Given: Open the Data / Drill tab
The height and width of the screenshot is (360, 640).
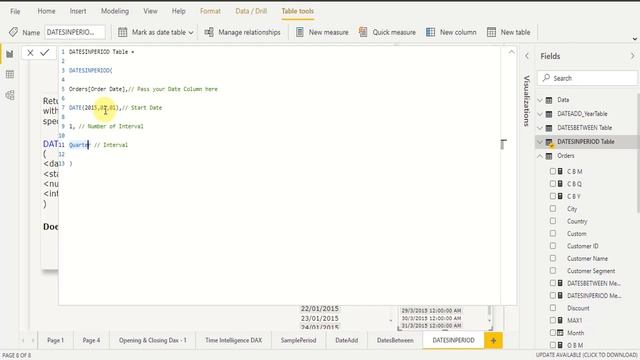Looking at the screenshot, I should click(x=251, y=11).
